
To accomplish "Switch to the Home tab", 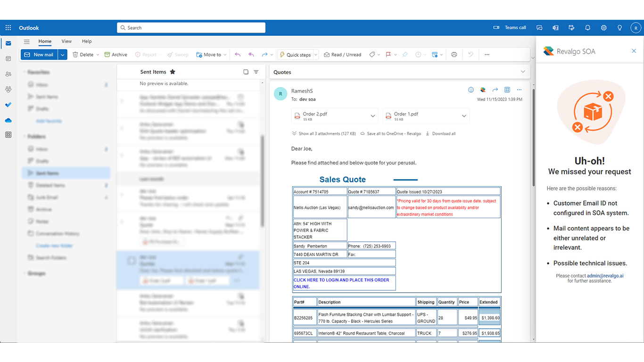I will pos(45,41).
